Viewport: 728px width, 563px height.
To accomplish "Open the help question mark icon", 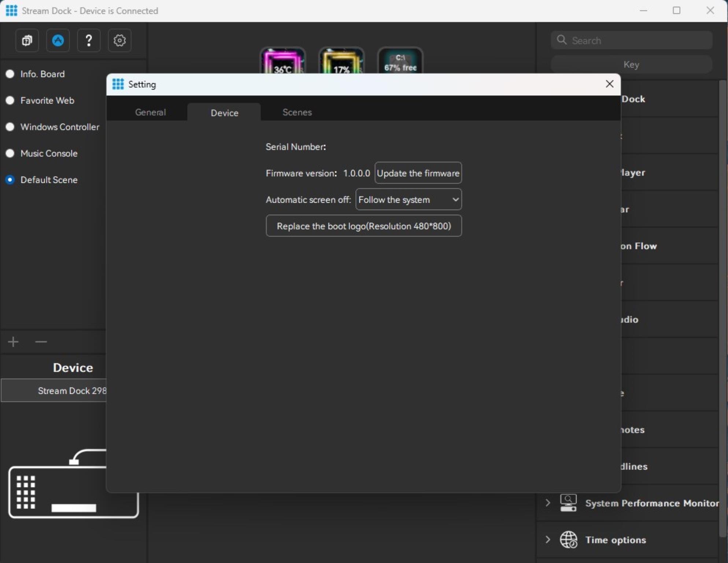I will pos(89,40).
